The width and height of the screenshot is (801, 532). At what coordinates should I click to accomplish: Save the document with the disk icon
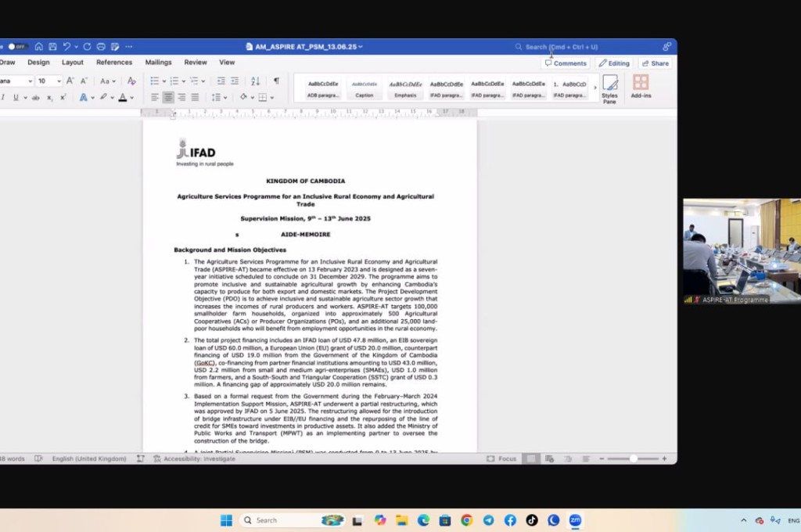52,46
